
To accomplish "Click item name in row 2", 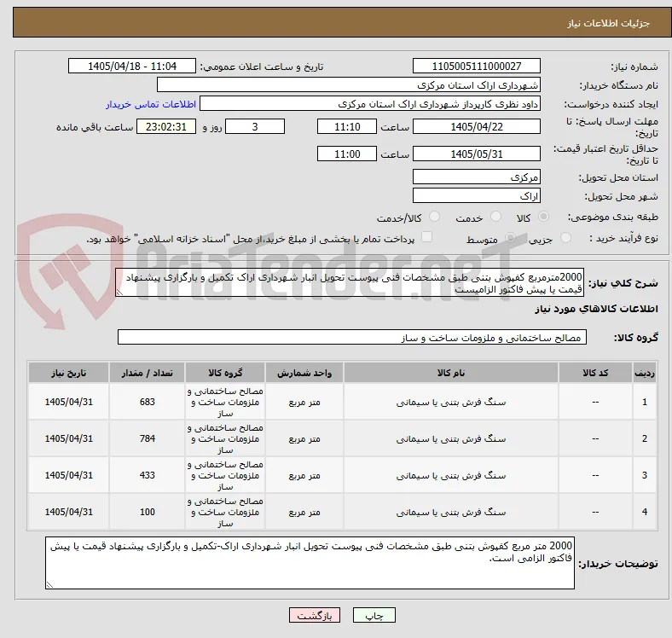I will (451, 439).
